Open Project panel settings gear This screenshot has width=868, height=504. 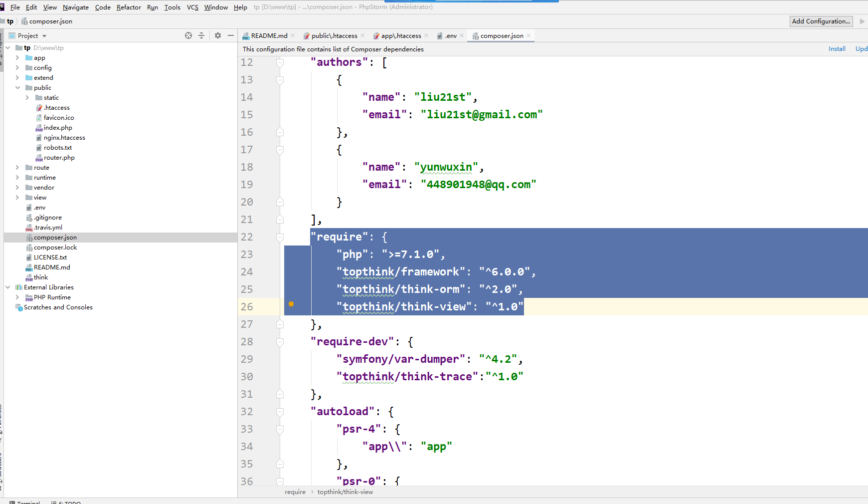pyautogui.click(x=218, y=35)
